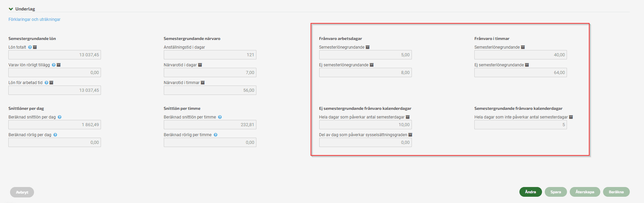Viewport: 644px width, 203px height.
Task: Click the Anställningstid i dagar field
Action: tap(210, 55)
